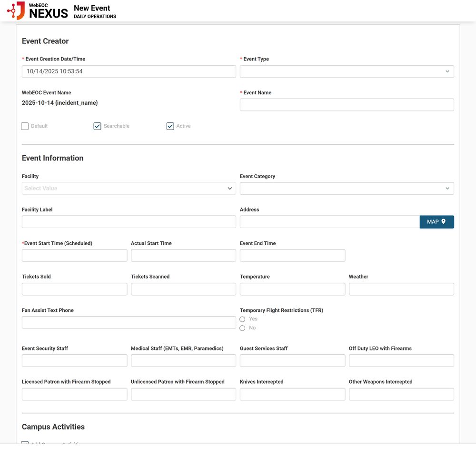Click the Event Name input field

click(347, 104)
